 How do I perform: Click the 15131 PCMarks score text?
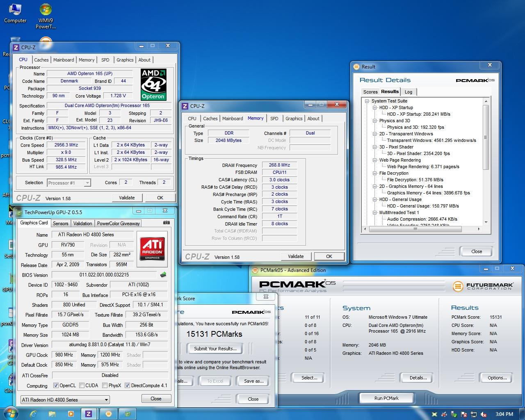[214, 334]
